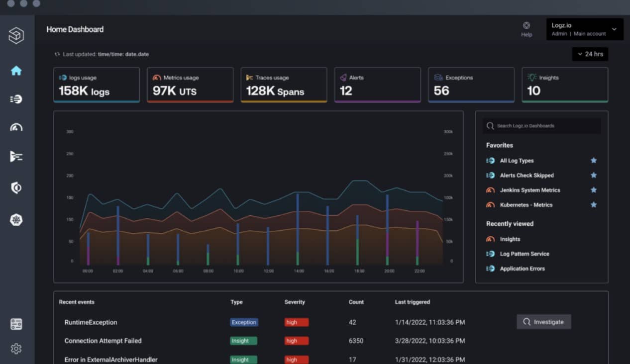Open the Application Errors dashboard
This screenshot has width=630, height=364.
point(523,269)
